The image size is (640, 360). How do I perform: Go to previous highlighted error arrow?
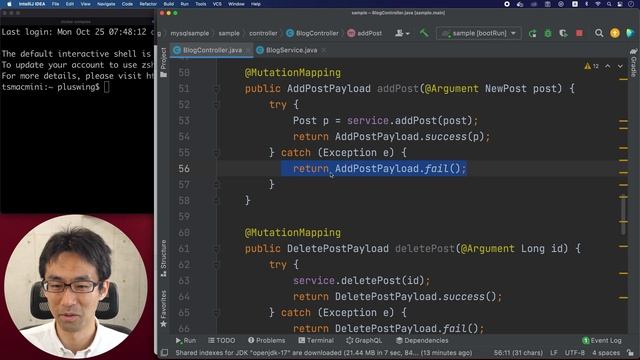[x=608, y=66]
